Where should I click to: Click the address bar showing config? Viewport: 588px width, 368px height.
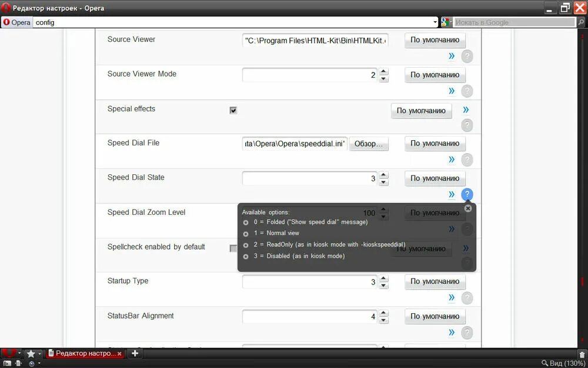(x=232, y=22)
